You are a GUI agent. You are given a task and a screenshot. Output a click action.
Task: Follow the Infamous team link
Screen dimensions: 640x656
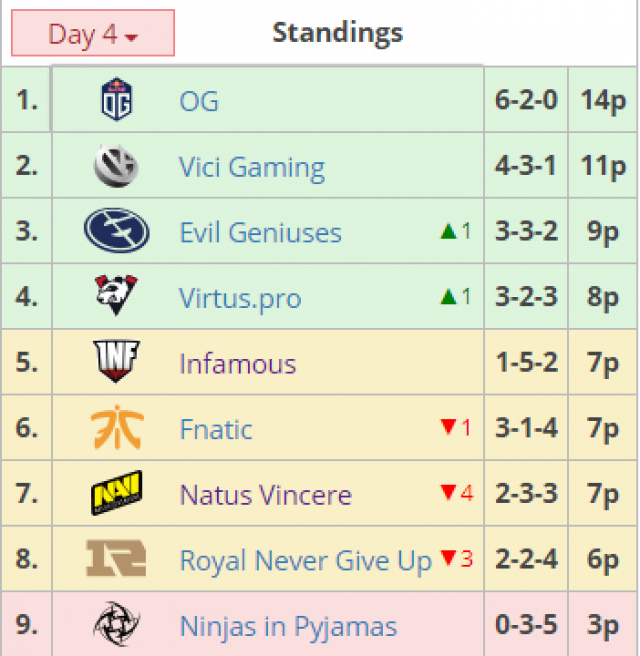tap(238, 363)
